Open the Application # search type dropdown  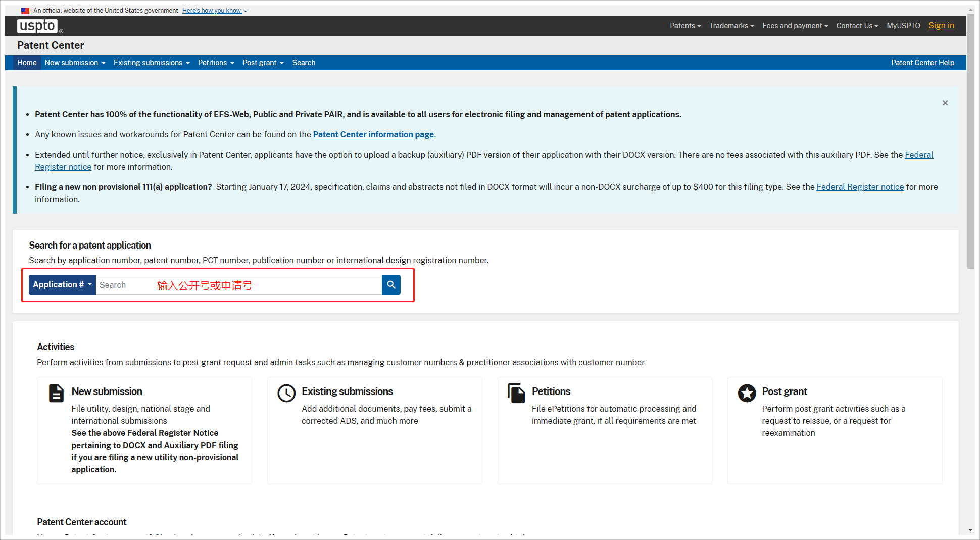(x=62, y=285)
